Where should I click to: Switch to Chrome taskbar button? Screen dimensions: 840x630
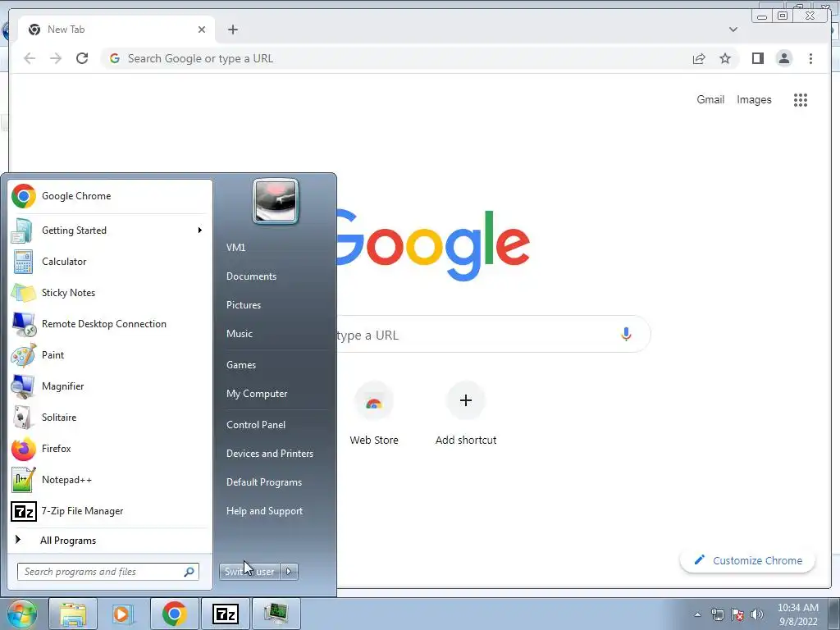(174, 614)
